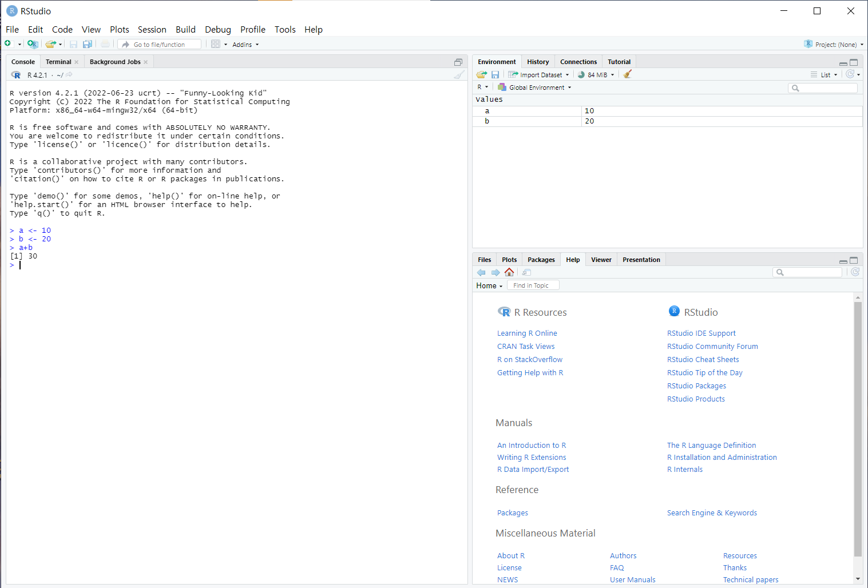
Task: Open the Code menu
Action: pos(62,30)
